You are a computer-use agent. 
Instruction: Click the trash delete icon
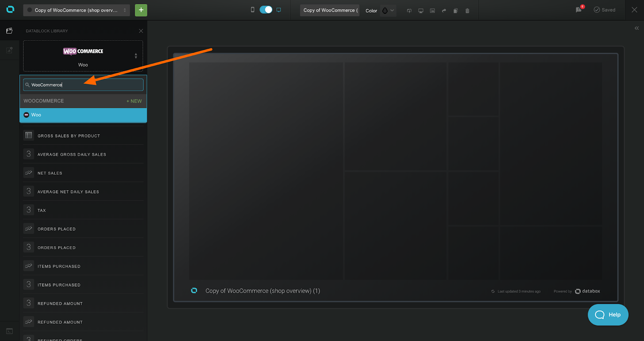pos(467,11)
